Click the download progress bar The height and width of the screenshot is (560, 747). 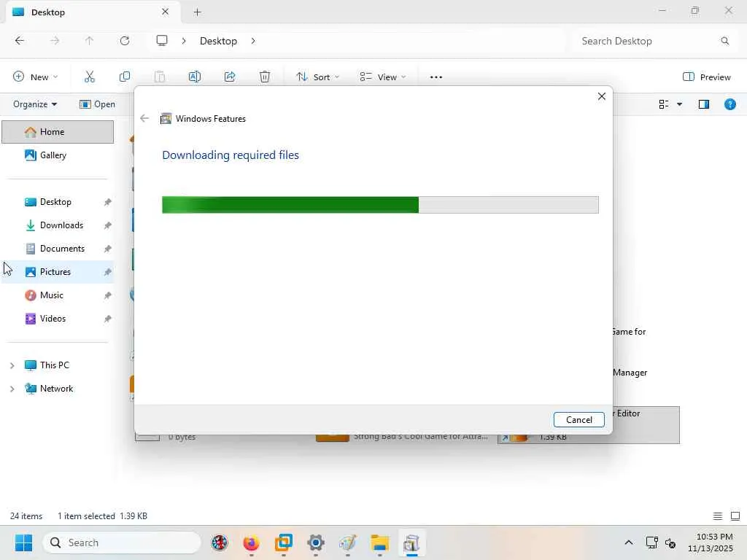point(380,205)
